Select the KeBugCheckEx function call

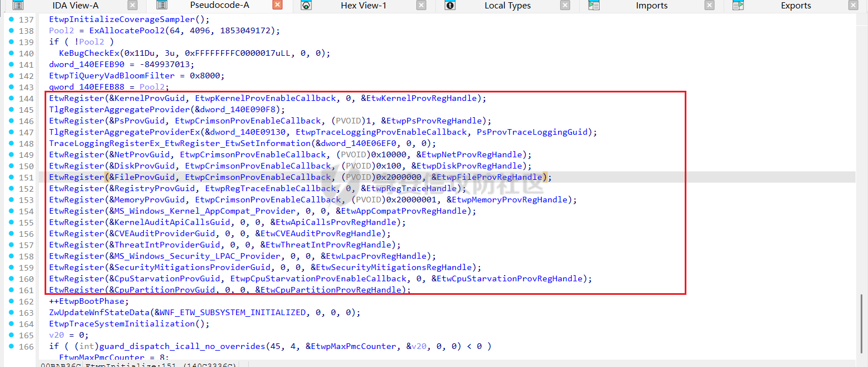point(86,53)
